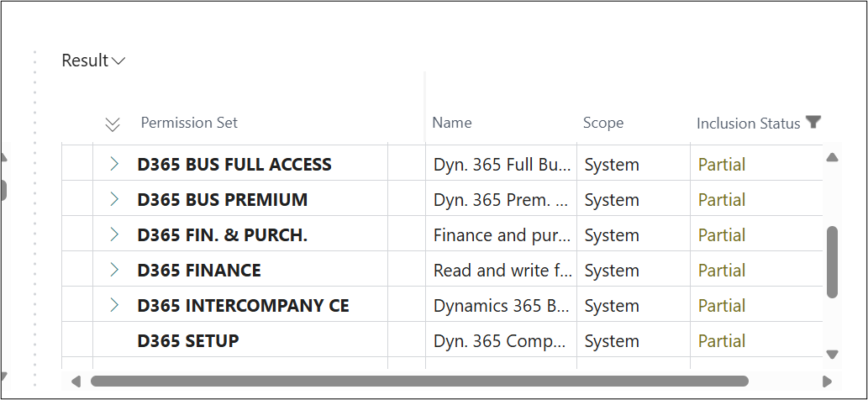
Task: Collapse the Result section heading
Action: click(x=93, y=61)
